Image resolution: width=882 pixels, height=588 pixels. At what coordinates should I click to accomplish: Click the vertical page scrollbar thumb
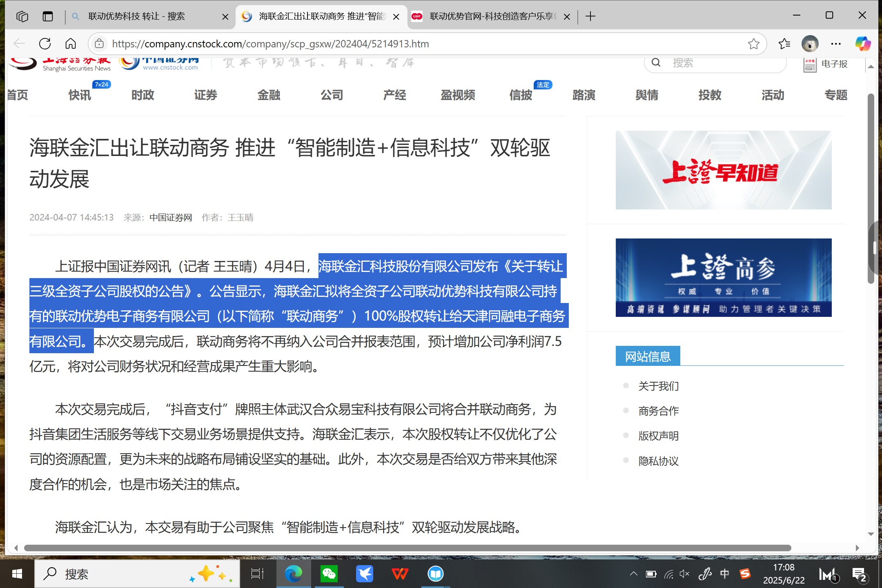pyautogui.click(x=871, y=188)
